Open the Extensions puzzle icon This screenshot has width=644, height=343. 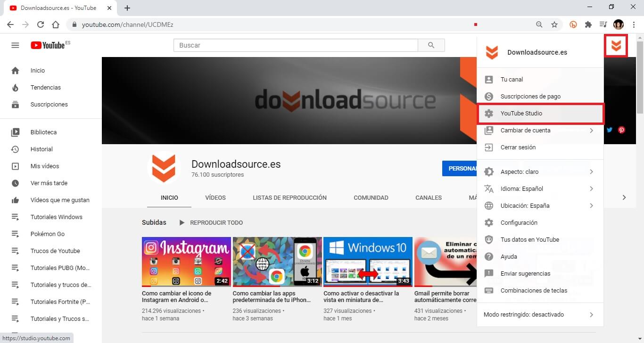588,24
